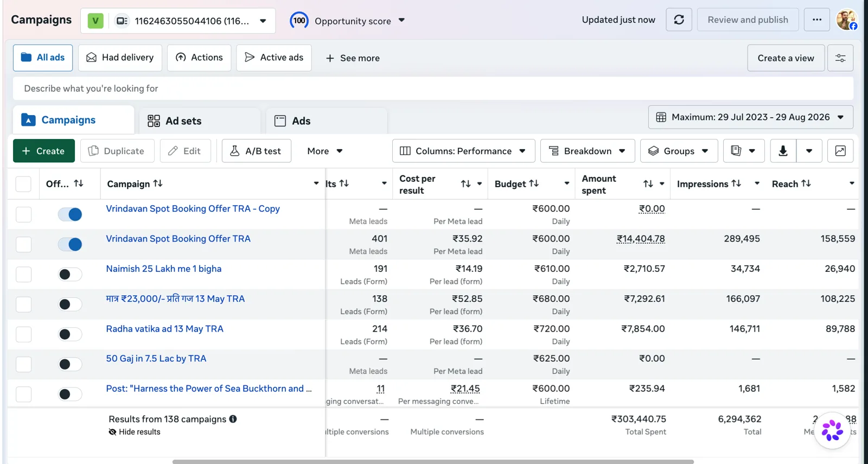Enable the Naimish 25 Lakh me 1 bigha toggle
The width and height of the screenshot is (868, 464).
pos(70,274)
